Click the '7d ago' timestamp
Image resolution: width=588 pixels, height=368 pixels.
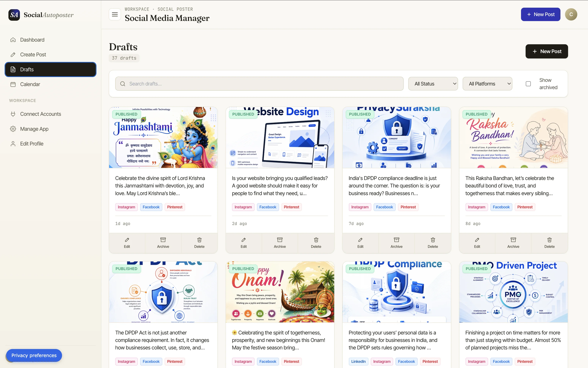pos(356,223)
